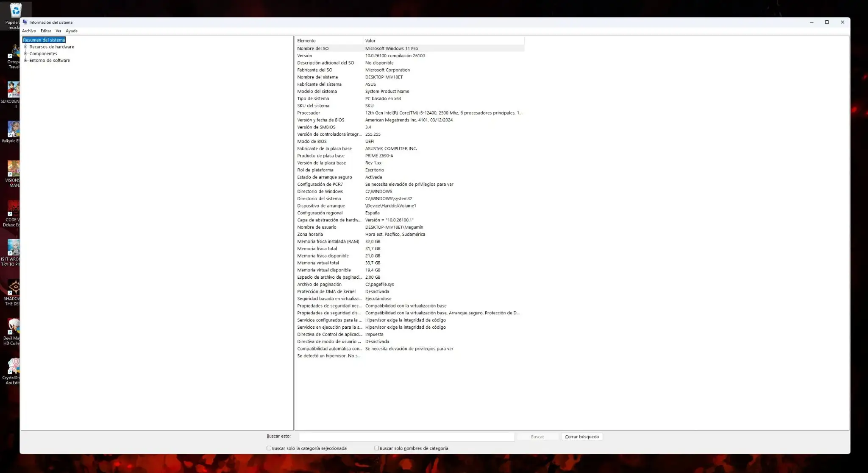Image resolution: width=868 pixels, height=473 pixels.
Task: Select the Configuración regional row
Action: [x=410, y=213]
